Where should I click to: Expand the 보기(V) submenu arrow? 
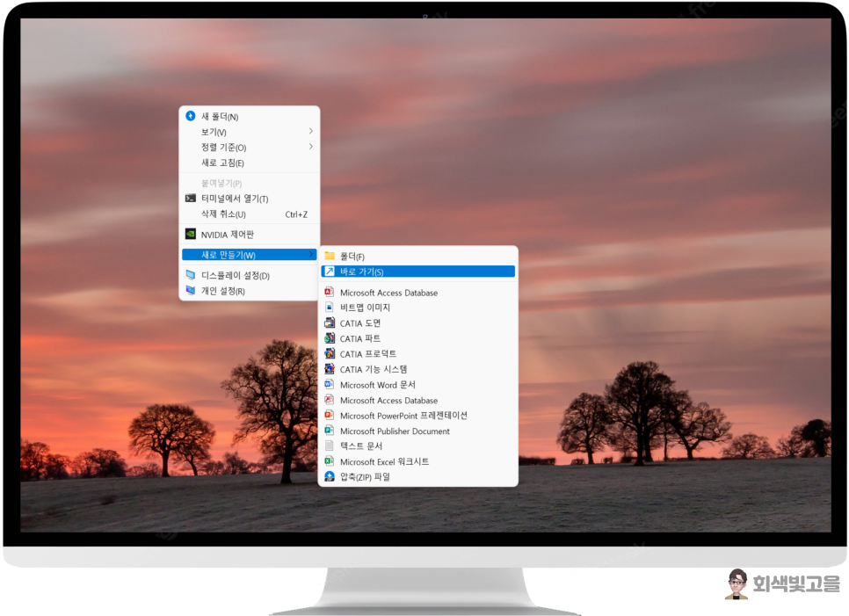point(311,131)
